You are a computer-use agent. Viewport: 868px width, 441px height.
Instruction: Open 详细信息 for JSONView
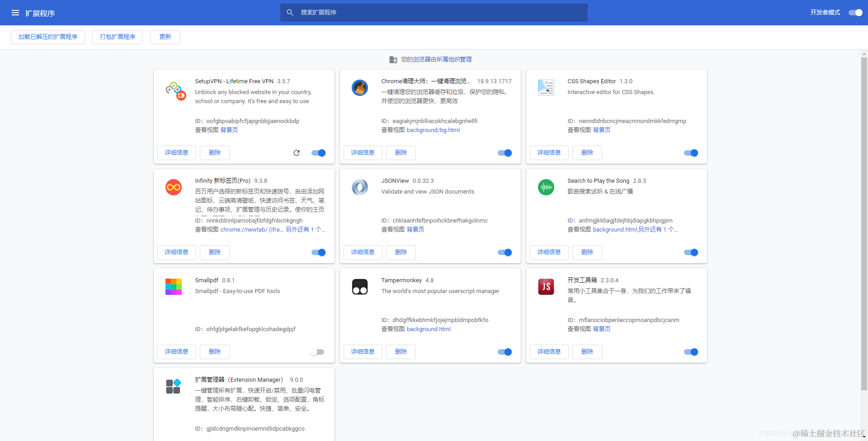click(x=363, y=252)
